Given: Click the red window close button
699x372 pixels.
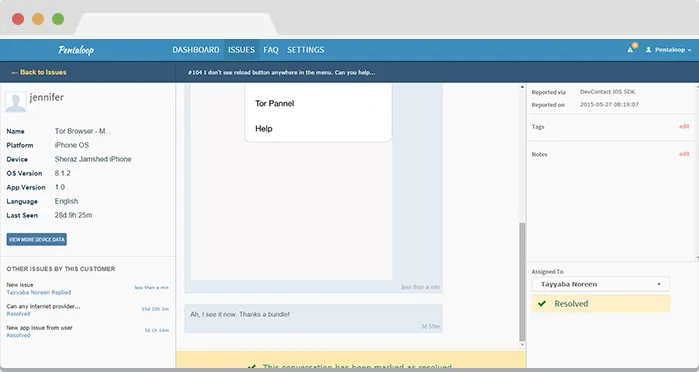Looking at the screenshot, I should [18, 19].
